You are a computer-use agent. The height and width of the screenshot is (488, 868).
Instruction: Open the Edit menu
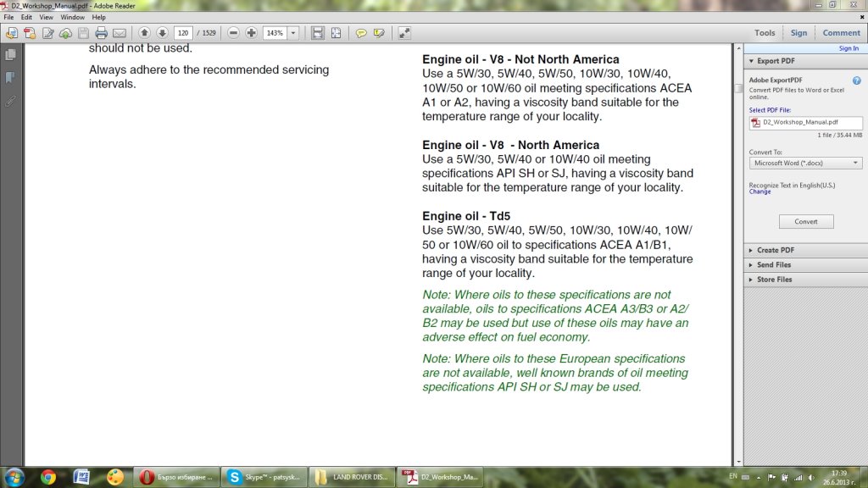tap(26, 17)
